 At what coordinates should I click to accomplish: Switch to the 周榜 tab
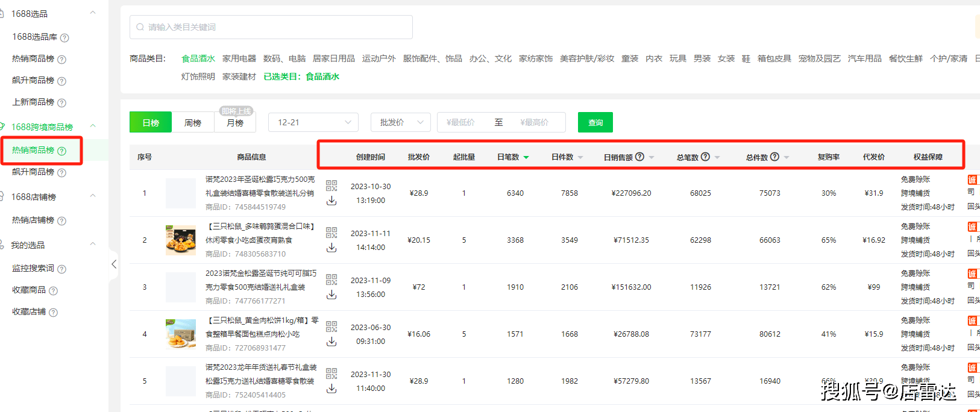point(193,122)
